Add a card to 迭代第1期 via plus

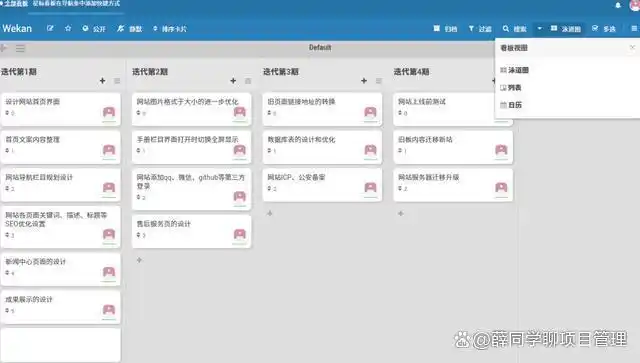(102, 81)
